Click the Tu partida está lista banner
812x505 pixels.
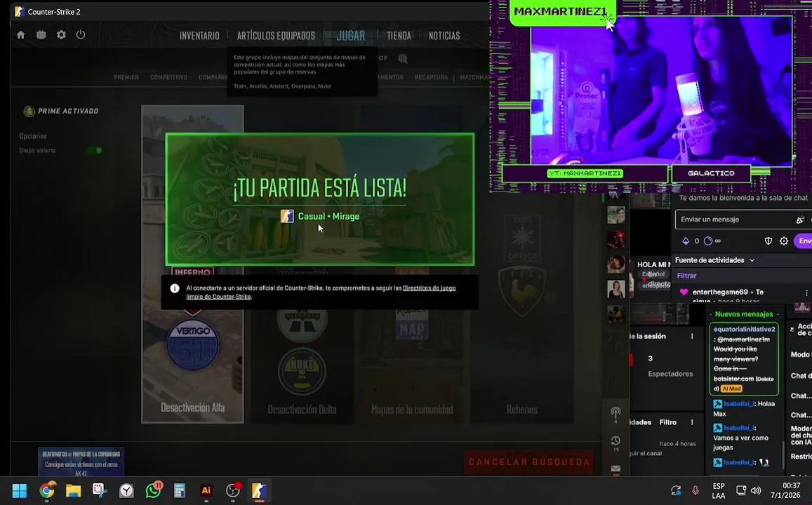tap(320, 199)
